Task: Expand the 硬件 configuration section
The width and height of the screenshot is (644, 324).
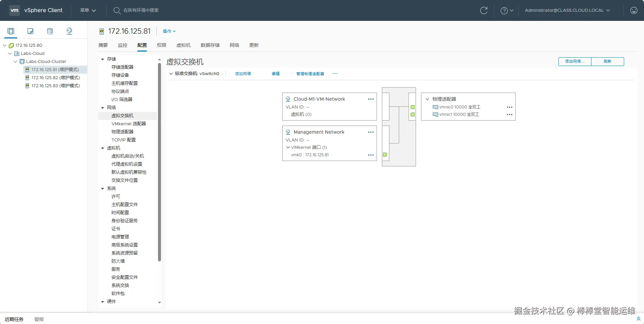Action: click(102, 302)
